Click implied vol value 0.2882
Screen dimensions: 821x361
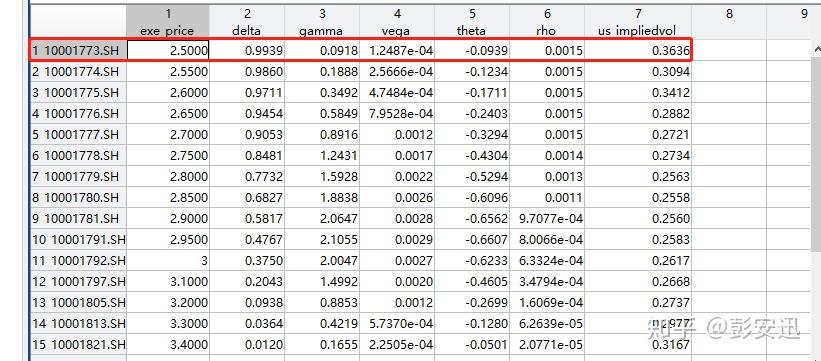[x=638, y=114]
